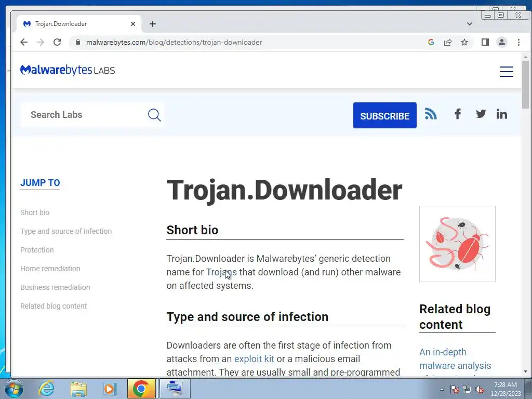Open Windows Media Player from taskbar

point(109,389)
